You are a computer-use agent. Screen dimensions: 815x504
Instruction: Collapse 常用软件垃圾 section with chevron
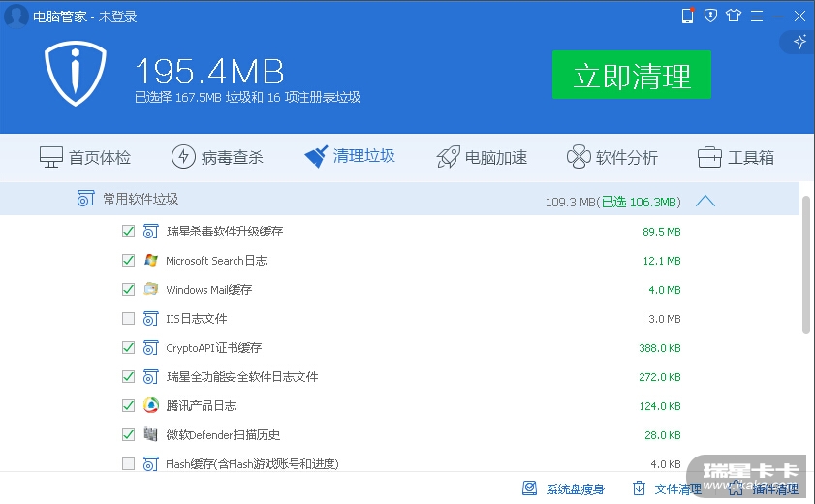[705, 201]
